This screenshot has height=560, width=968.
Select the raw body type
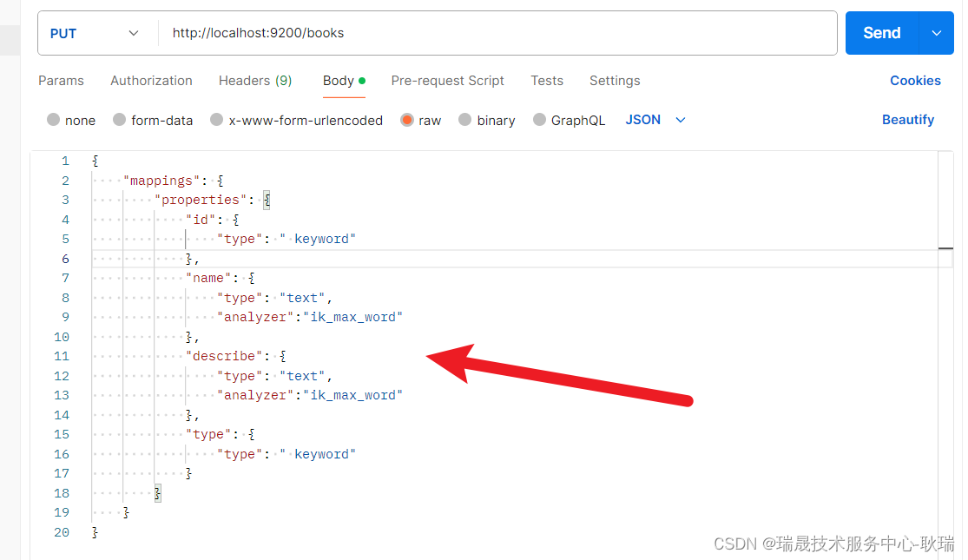(x=420, y=120)
